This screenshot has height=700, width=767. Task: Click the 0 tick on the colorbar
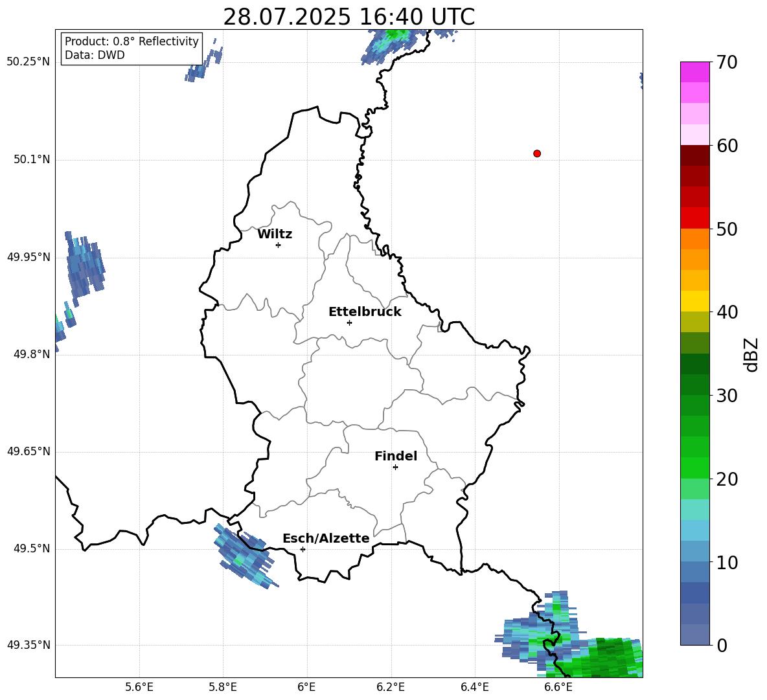tap(722, 646)
